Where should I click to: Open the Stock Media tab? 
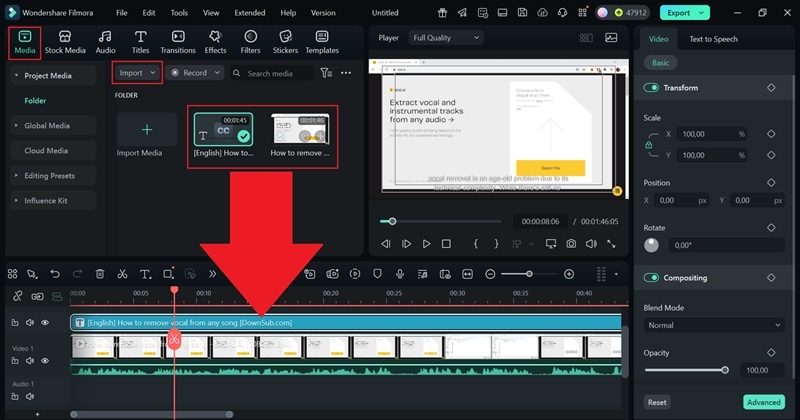click(65, 42)
